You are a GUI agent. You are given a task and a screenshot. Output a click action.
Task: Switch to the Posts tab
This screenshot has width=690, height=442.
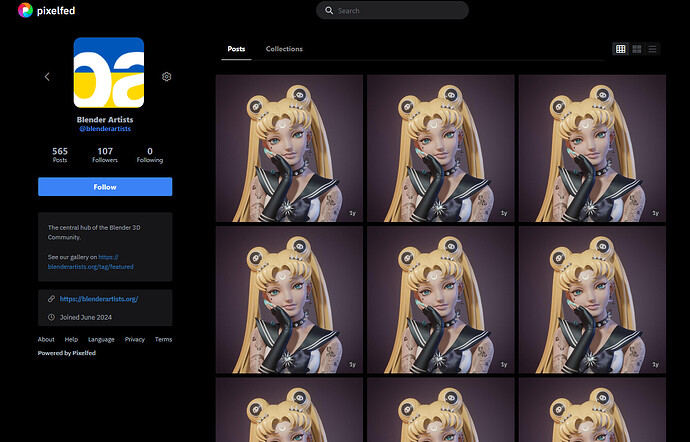(x=236, y=49)
